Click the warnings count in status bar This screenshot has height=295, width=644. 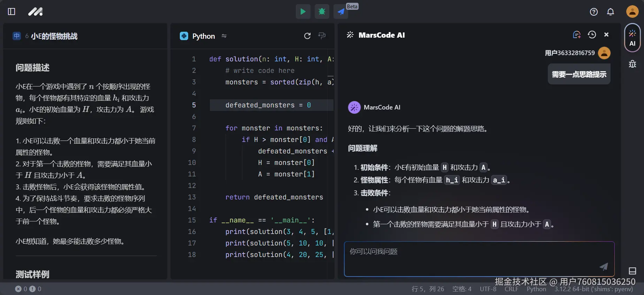pos(35,289)
